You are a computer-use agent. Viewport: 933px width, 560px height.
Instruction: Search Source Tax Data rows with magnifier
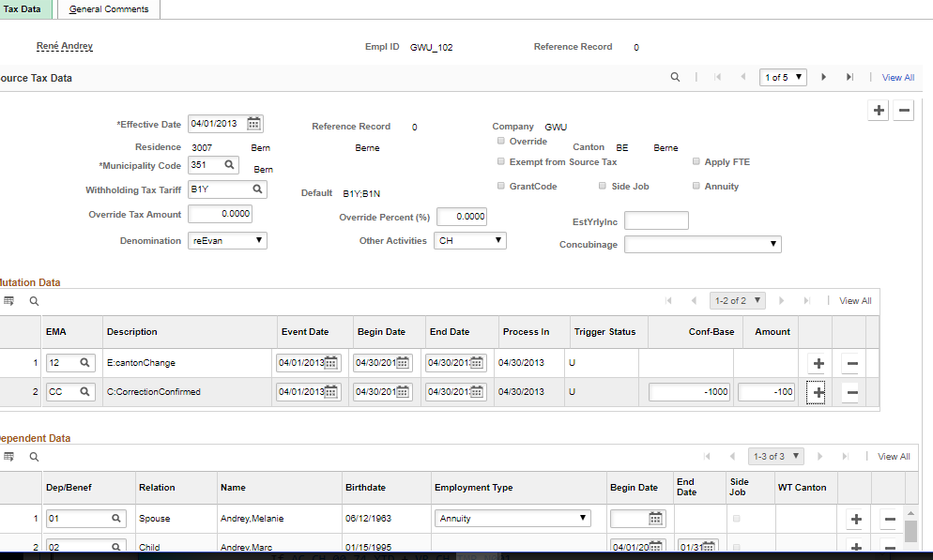675,77
